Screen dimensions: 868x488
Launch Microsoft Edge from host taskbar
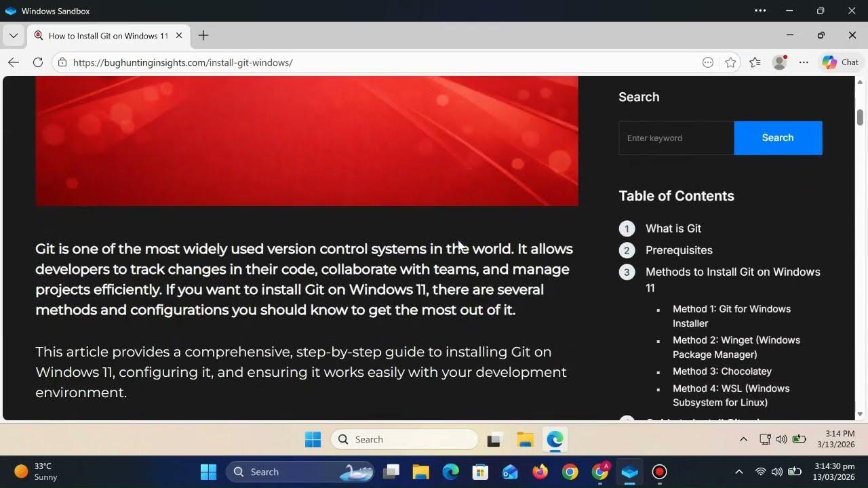click(450, 472)
